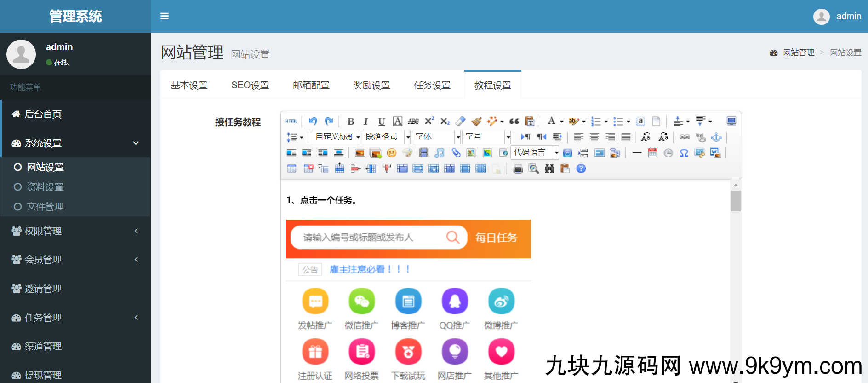The width and height of the screenshot is (868, 383).
Task: Toggle bold formatting in the editor
Action: [351, 121]
